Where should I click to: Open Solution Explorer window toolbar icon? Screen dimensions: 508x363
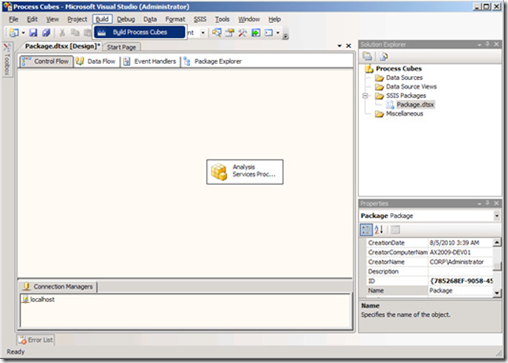pos(217,33)
